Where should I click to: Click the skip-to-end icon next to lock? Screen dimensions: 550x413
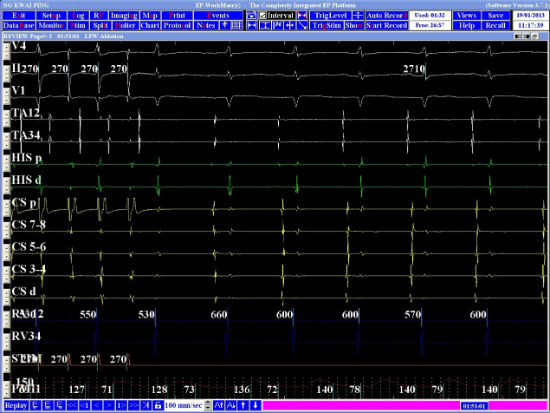[146, 405]
